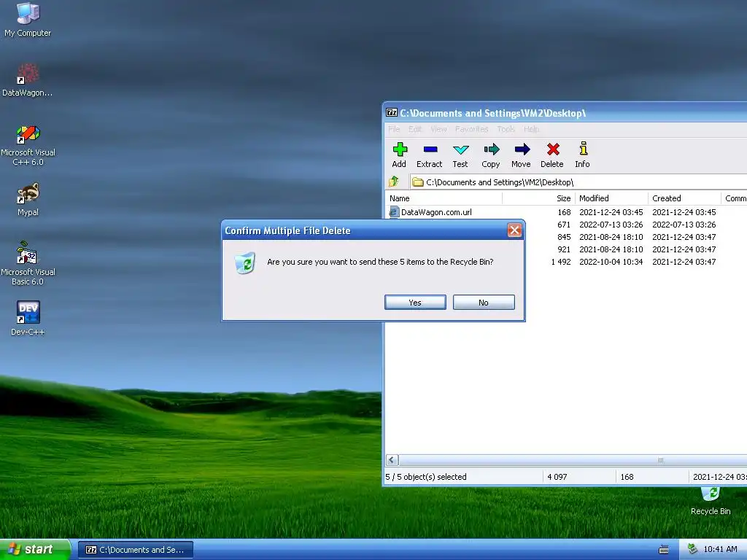Click the size value 1 492
The height and width of the screenshot is (560, 747).
tap(561, 262)
